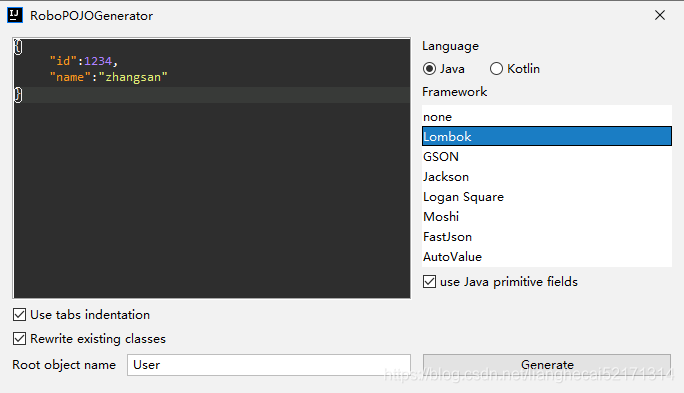This screenshot has height=393, width=684.
Task: Click the Generate button
Action: pyautogui.click(x=547, y=365)
